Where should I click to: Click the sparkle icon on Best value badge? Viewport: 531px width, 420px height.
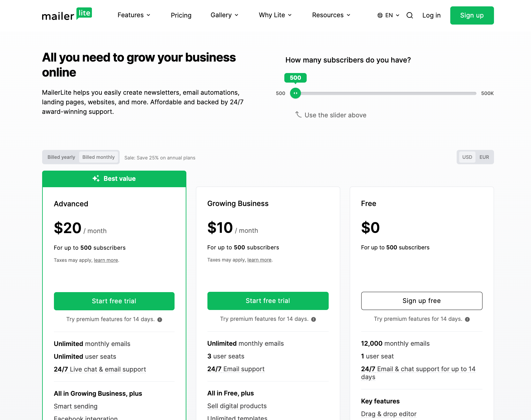click(x=96, y=179)
